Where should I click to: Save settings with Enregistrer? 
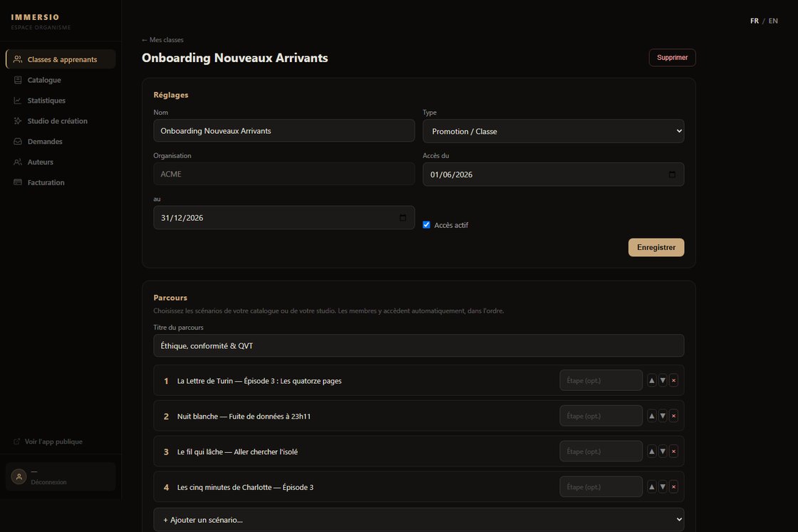(x=656, y=247)
